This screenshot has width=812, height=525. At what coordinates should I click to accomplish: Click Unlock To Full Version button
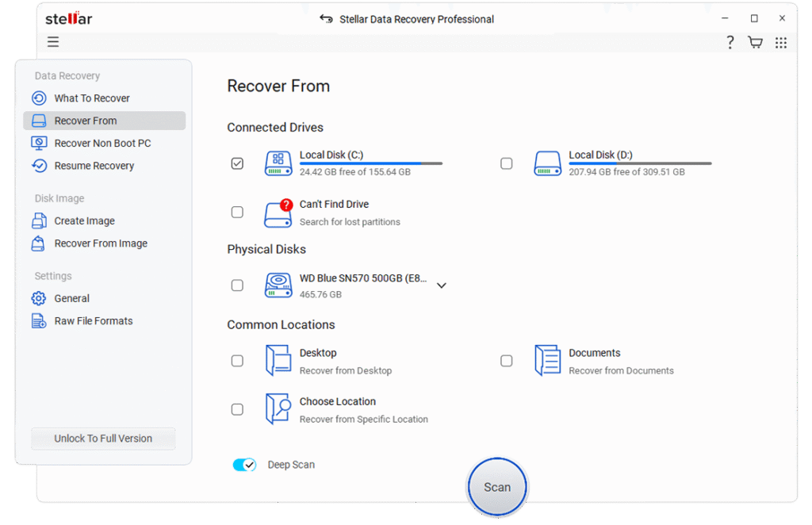[x=103, y=439]
